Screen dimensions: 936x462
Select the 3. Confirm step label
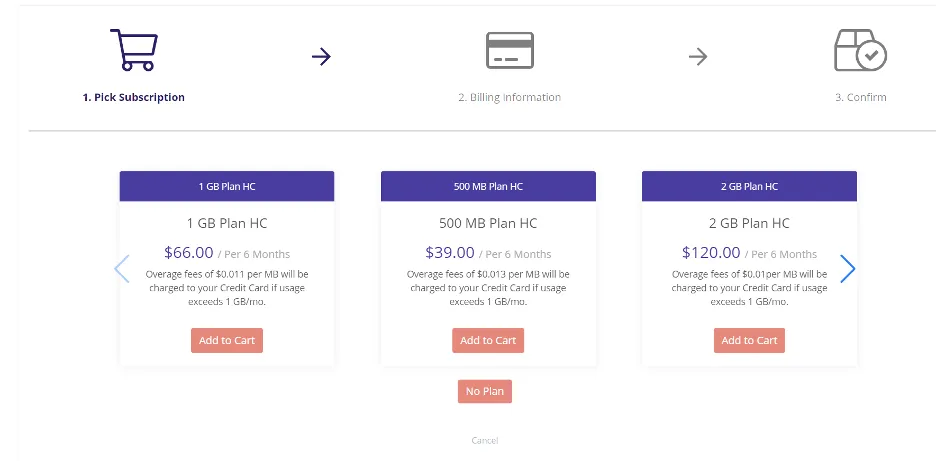(x=861, y=97)
